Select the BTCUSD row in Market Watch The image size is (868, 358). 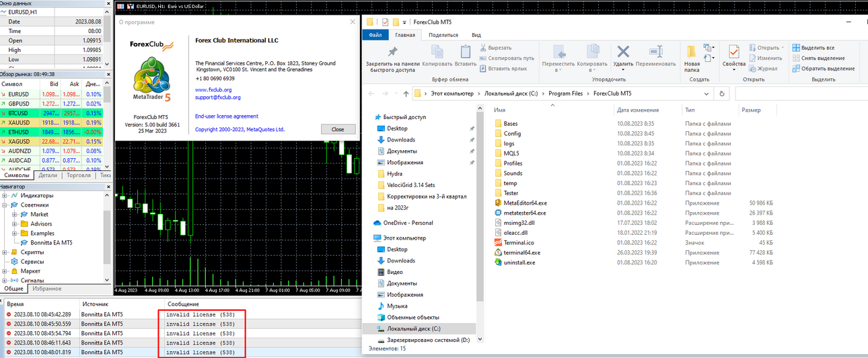tap(52, 113)
